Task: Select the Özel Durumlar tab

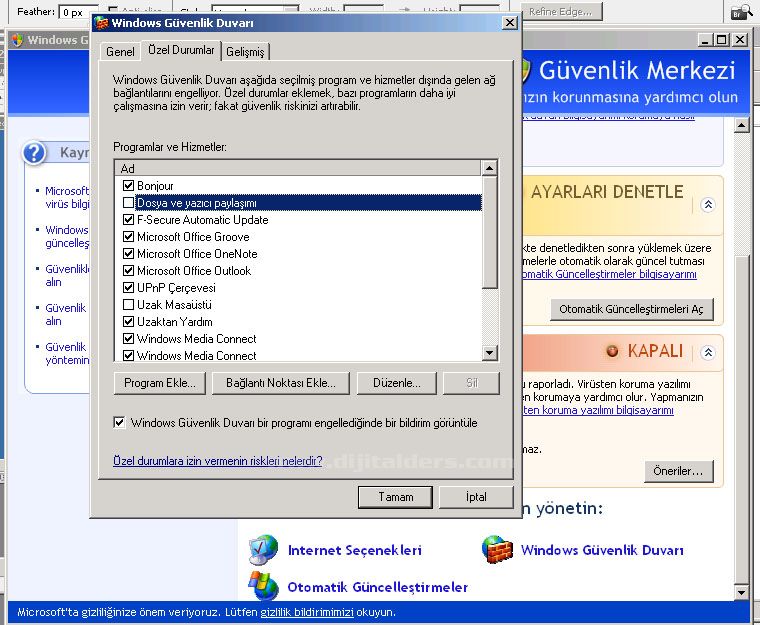Action: [x=181, y=50]
